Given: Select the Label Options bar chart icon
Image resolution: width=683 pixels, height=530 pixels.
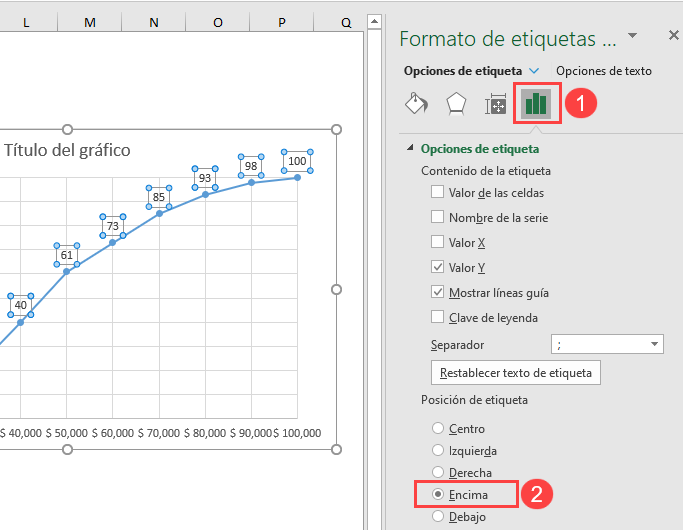Looking at the screenshot, I should (536, 104).
